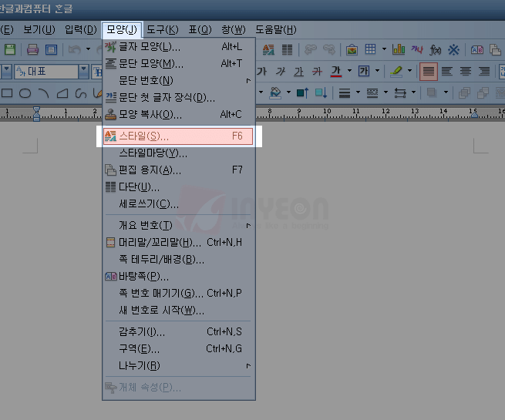Select the arc drawing tool
The image size is (505, 420).
point(43,93)
